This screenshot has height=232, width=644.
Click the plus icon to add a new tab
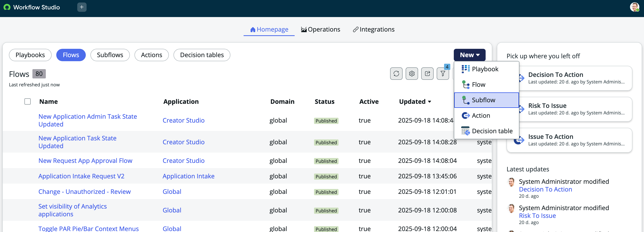pyautogui.click(x=82, y=7)
